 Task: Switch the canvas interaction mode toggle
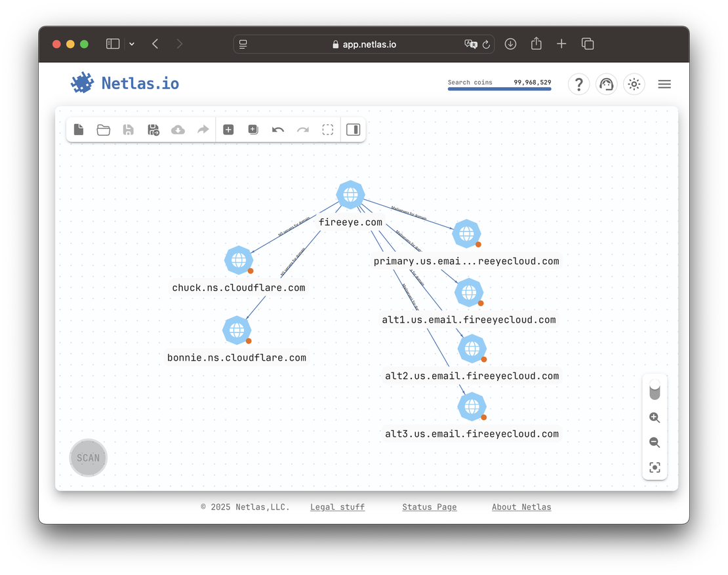[x=655, y=390]
